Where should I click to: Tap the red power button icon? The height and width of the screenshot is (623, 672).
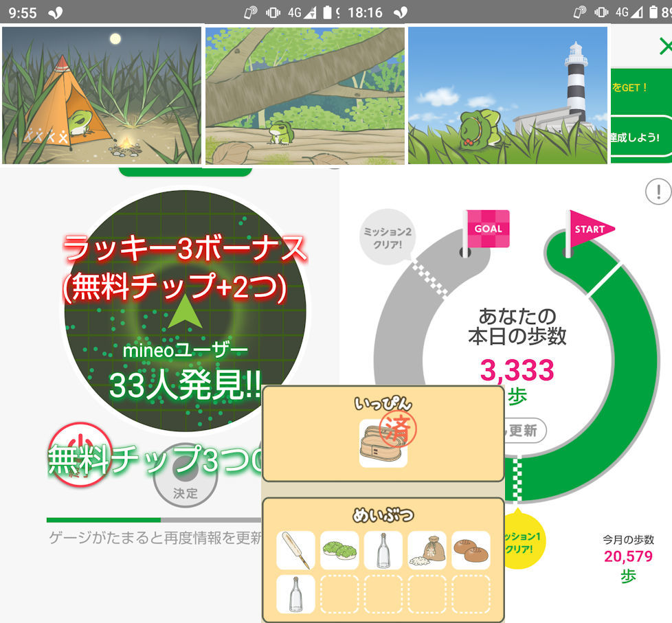click(x=80, y=453)
